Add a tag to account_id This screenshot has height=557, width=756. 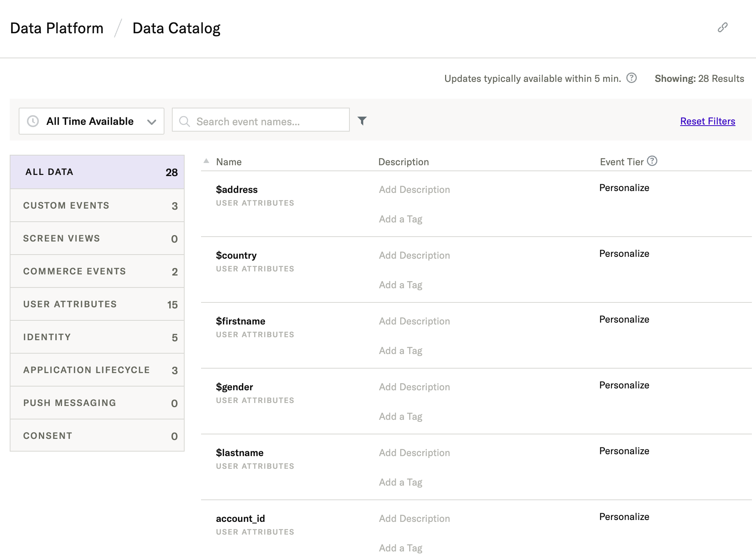[401, 548]
